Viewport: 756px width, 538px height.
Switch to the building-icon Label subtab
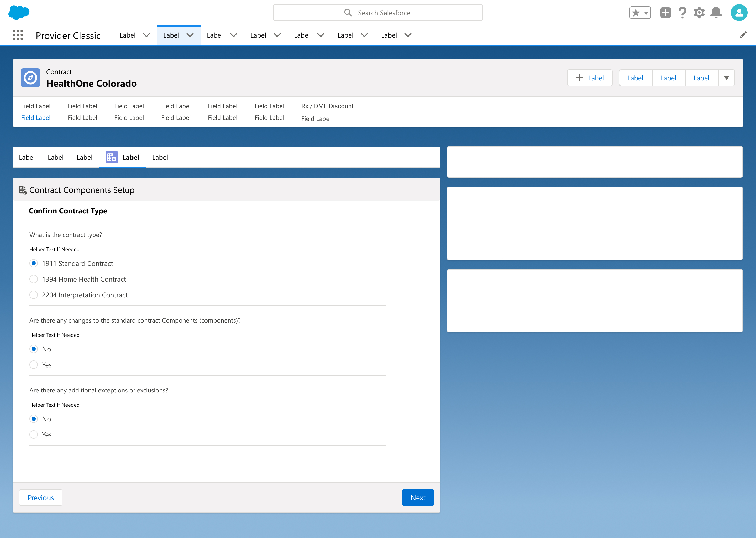[x=123, y=157]
